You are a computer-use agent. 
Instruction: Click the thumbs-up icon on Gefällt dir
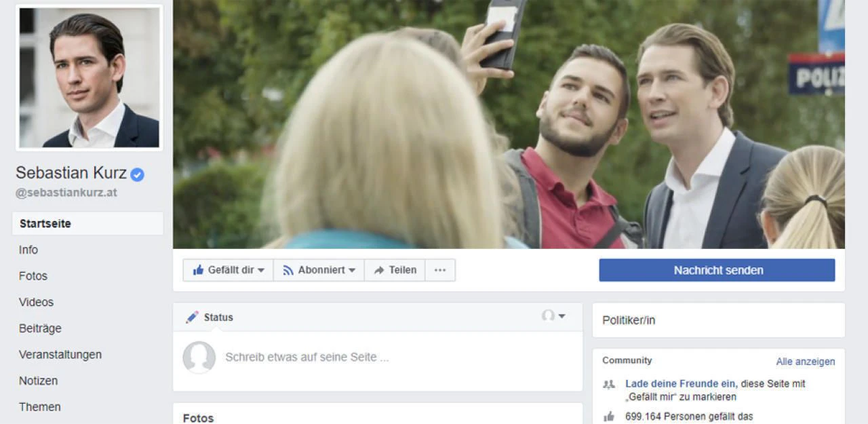click(x=198, y=270)
